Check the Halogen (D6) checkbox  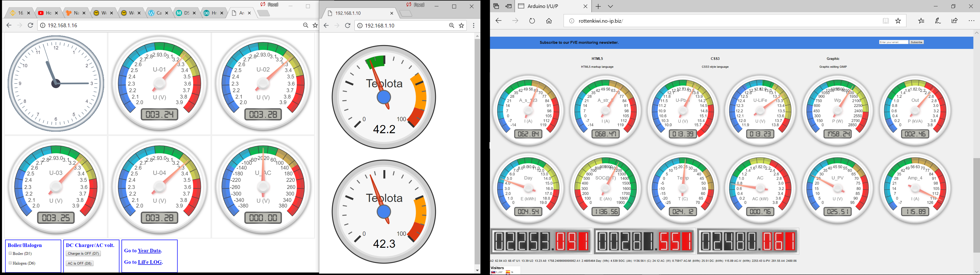tap(10, 263)
